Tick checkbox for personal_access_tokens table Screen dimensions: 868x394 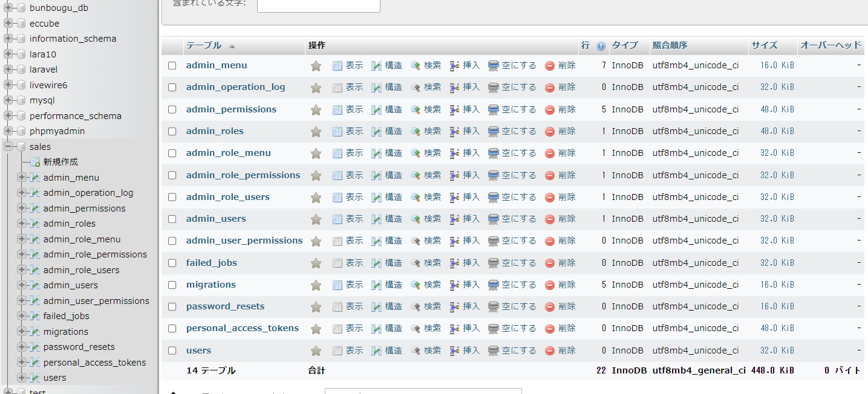[172, 329]
